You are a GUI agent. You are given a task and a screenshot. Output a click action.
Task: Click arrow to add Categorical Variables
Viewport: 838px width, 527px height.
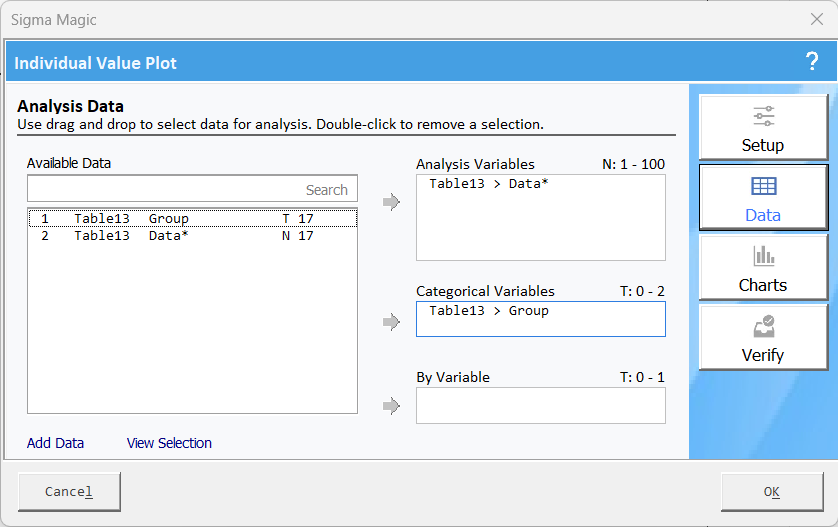click(392, 322)
